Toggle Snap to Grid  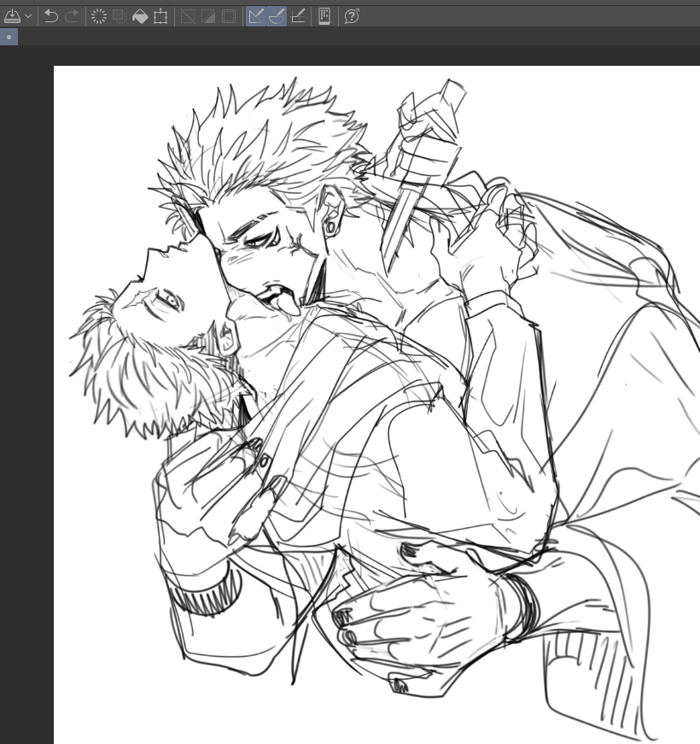click(297, 16)
